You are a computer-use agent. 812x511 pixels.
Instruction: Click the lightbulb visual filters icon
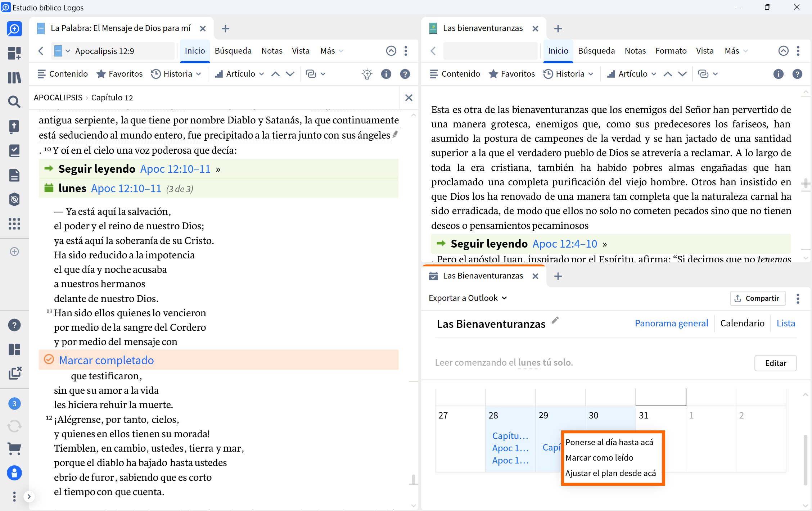367,74
